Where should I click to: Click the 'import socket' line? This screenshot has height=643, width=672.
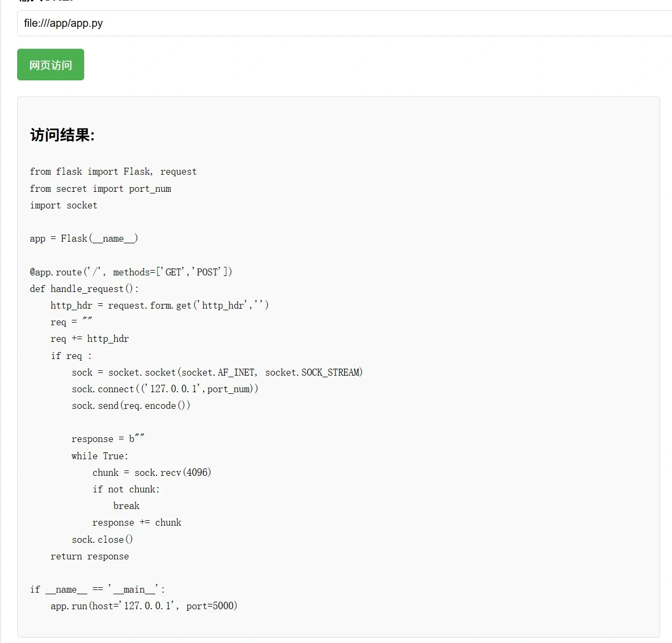pyautogui.click(x=64, y=205)
